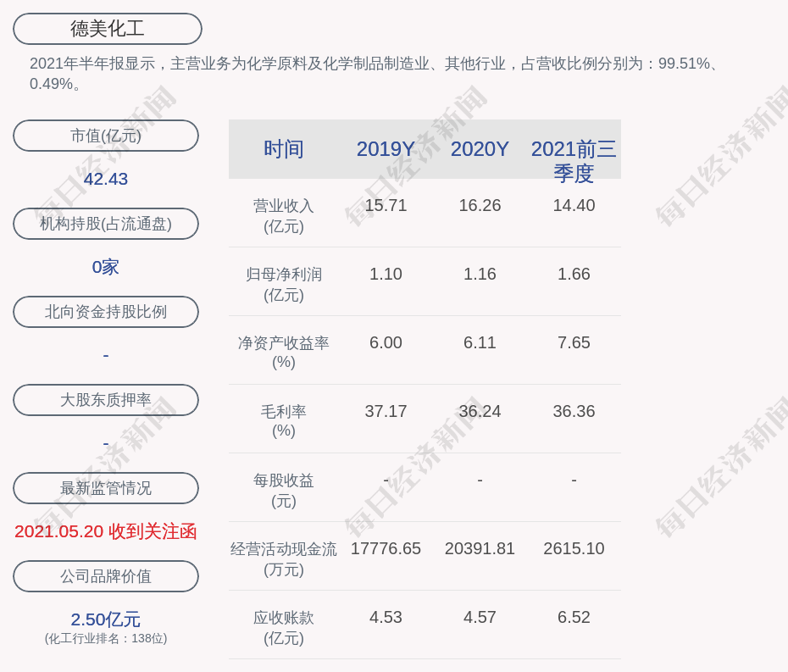Viewport: 788px width, 672px height.
Task: Click the 2020Y column header
Action: pyautogui.click(x=480, y=149)
